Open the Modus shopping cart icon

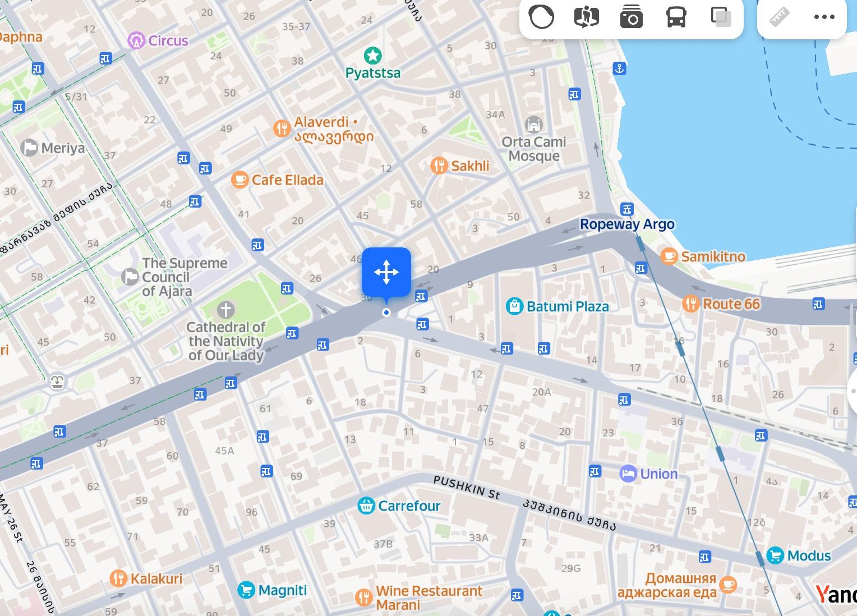[775, 555]
